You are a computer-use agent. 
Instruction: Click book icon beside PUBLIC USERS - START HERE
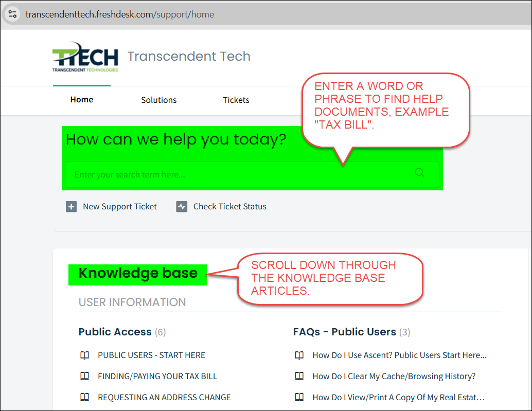(84, 355)
